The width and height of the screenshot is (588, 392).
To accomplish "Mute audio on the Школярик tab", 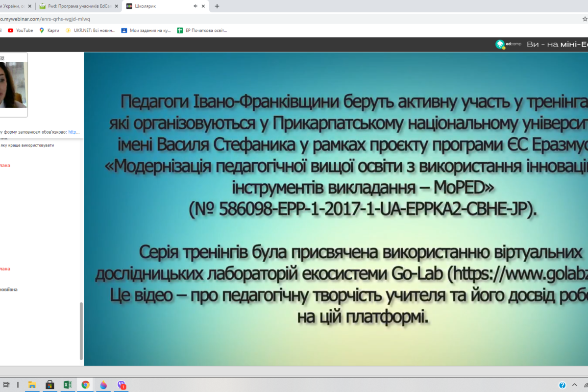I will [196, 6].
